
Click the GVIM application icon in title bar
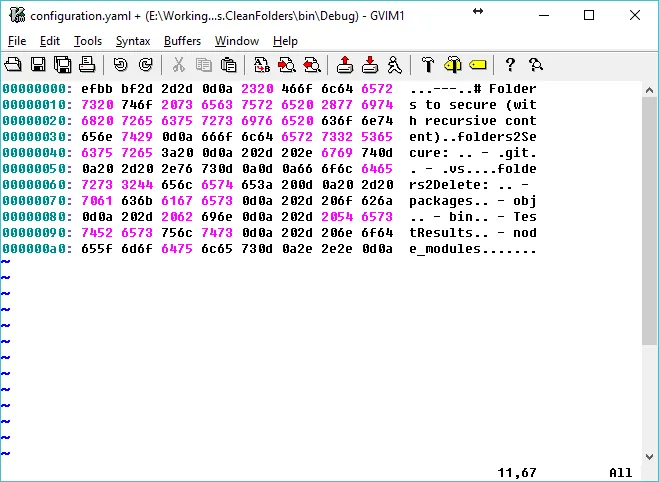coord(17,15)
